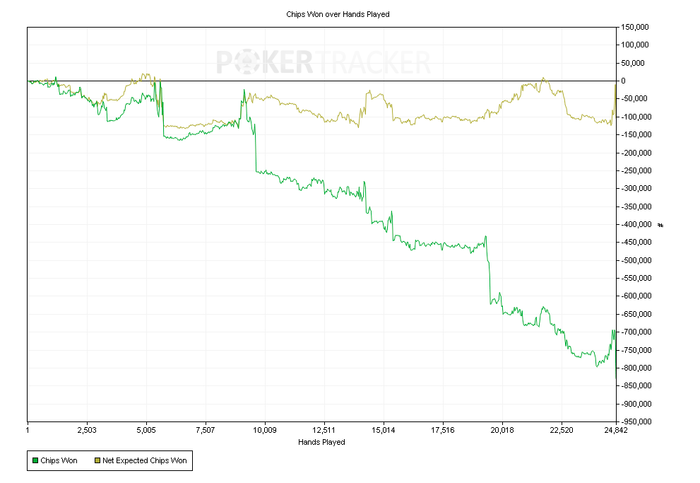
Task: Click the 24,842 x-axis label
Action: coord(616,430)
